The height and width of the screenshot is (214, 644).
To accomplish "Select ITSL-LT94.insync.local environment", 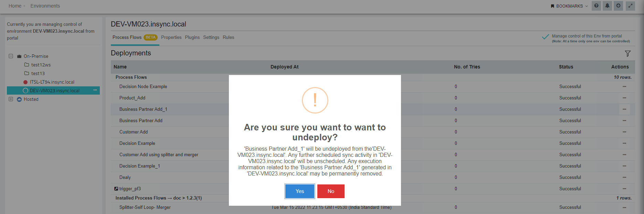I will tap(52, 82).
